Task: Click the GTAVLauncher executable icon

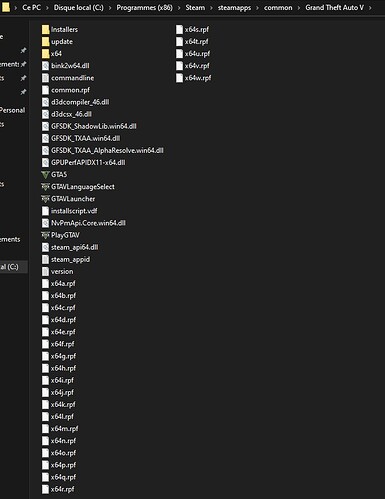Action: click(45, 199)
